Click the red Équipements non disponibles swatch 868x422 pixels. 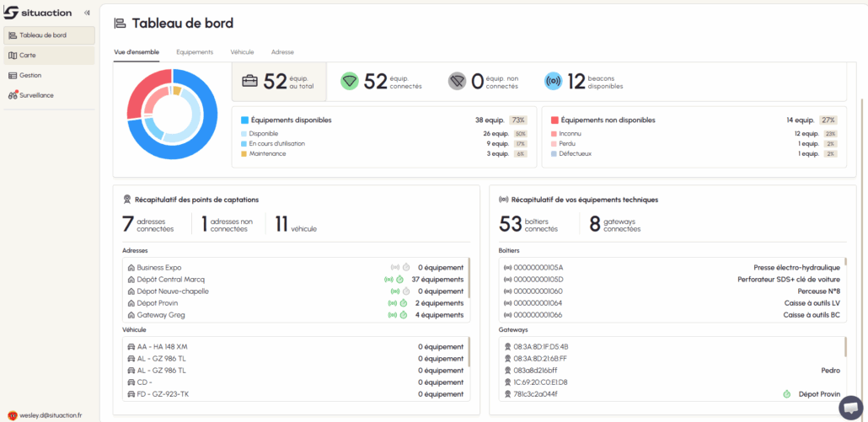(x=555, y=120)
